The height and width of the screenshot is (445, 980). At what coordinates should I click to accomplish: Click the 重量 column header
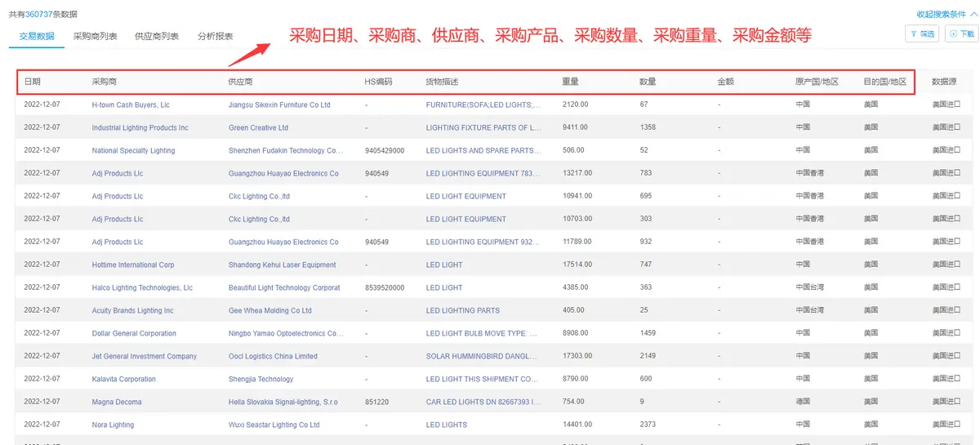[x=570, y=82]
